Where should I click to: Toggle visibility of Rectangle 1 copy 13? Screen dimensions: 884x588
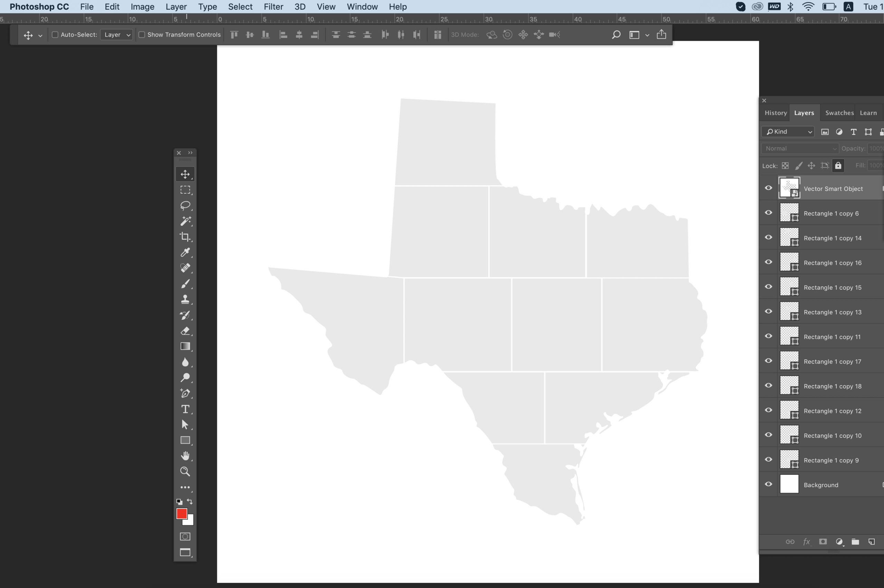tap(768, 312)
